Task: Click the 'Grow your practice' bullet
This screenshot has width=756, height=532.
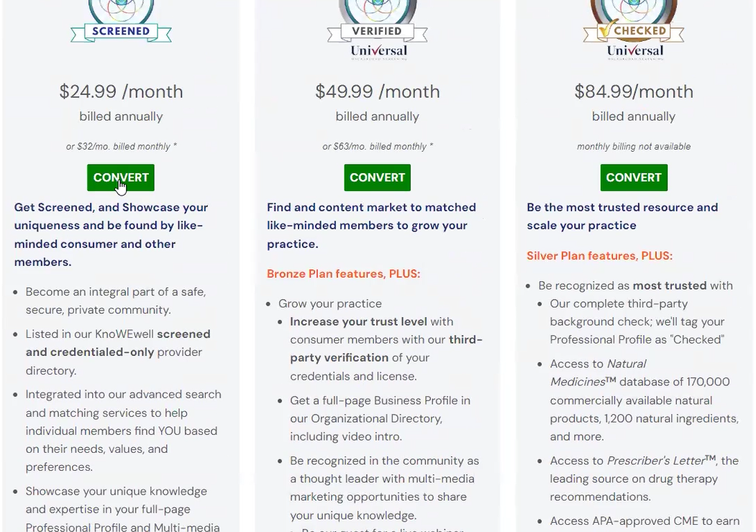Action: coord(329,303)
